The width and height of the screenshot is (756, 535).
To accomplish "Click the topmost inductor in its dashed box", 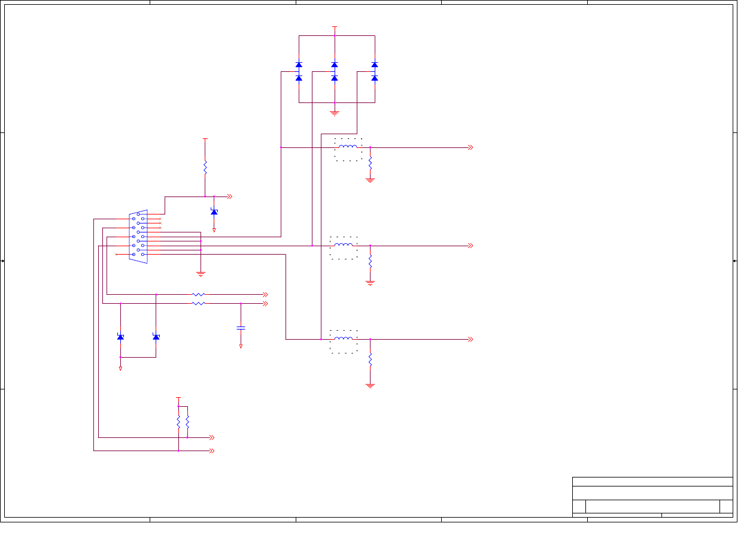I will [348, 147].
